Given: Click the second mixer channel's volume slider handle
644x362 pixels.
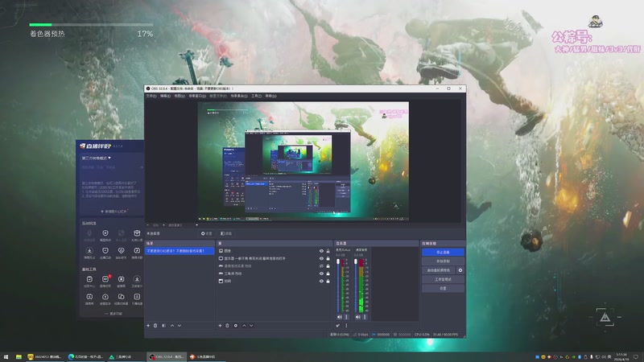Looking at the screenshot, I should [356, 261].
